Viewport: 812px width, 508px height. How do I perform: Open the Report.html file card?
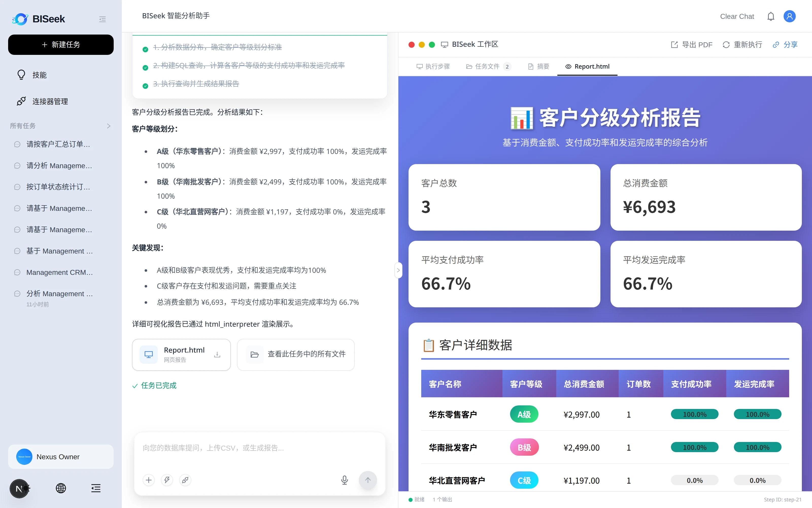(181, 355)
